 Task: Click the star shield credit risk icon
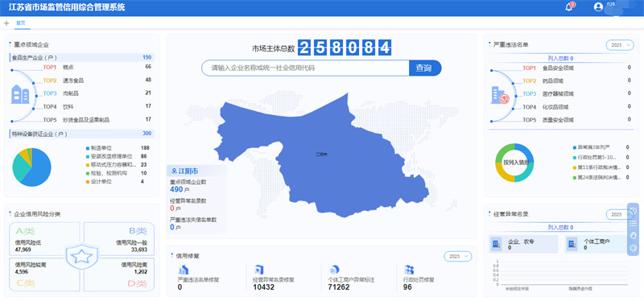81,256
